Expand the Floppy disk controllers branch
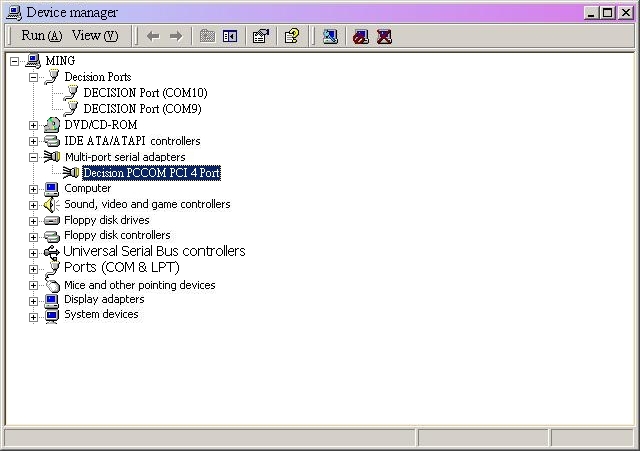This screenshot has height=451, width=640. click(33, 237)
